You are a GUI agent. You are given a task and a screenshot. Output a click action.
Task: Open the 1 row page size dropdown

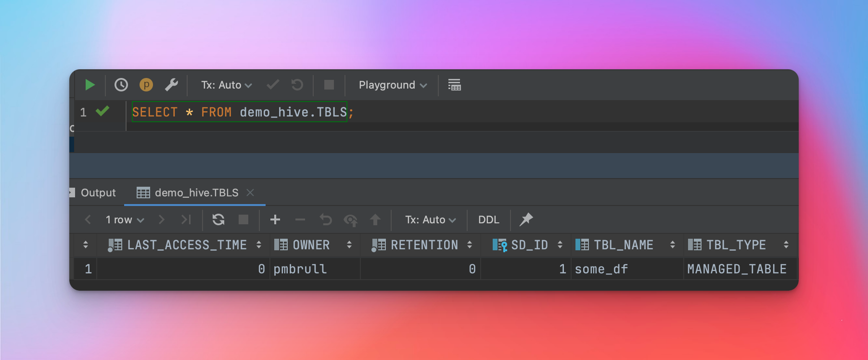(x=125, y=220)
